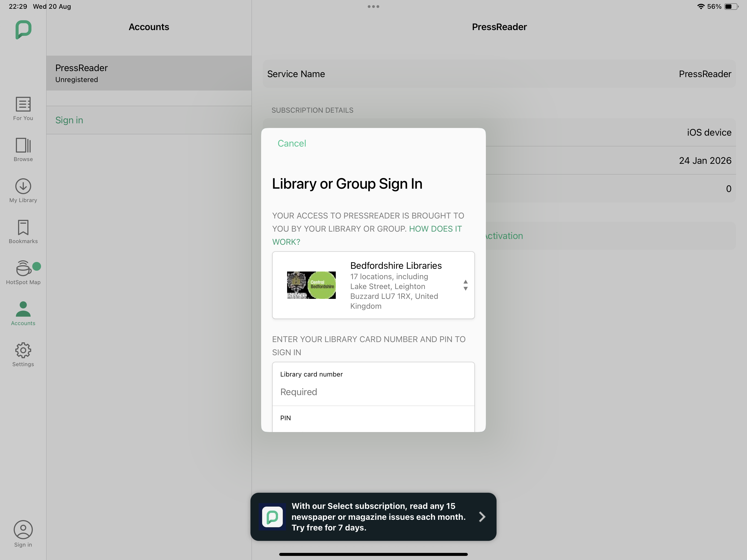The image size is (747, 560).
Task: Expand the Bedfordshire Libraries selector arrows
Action: pyautogui.click(x=465, y=285)
